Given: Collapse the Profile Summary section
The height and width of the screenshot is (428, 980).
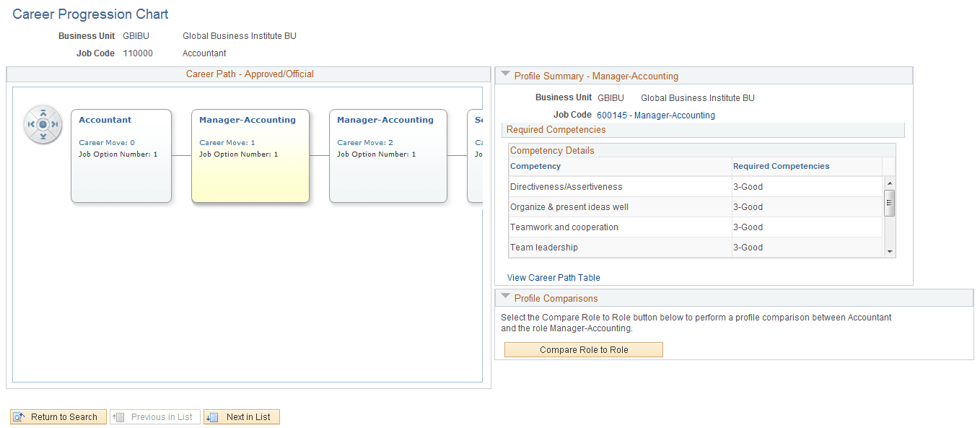Looking at the screenshot, I should pos(505,74).
